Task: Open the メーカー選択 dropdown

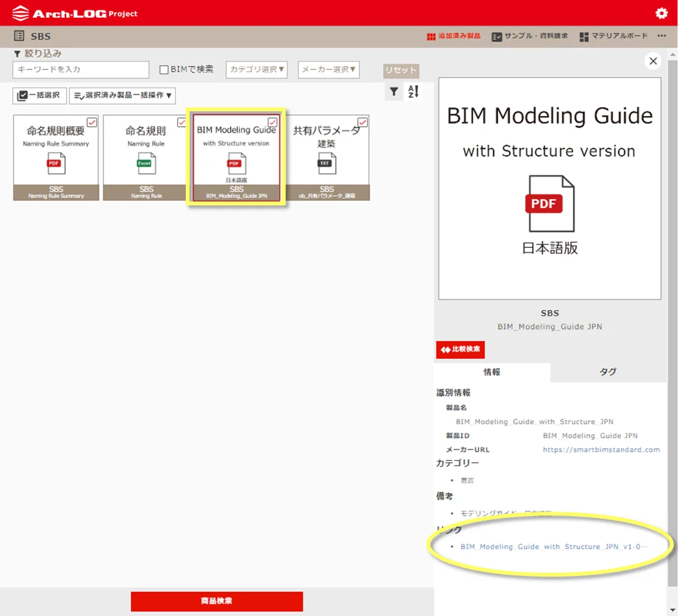Action: click(328, 69)
